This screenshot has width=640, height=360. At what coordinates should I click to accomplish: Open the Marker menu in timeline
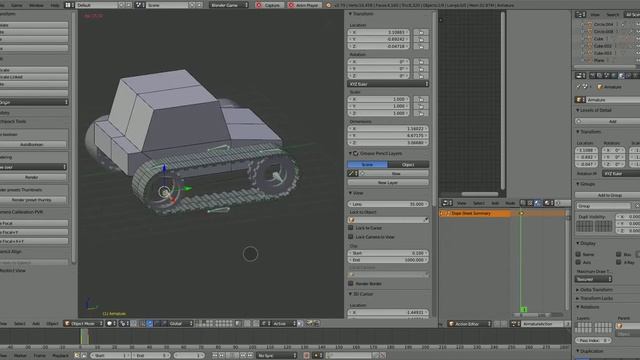20,356
